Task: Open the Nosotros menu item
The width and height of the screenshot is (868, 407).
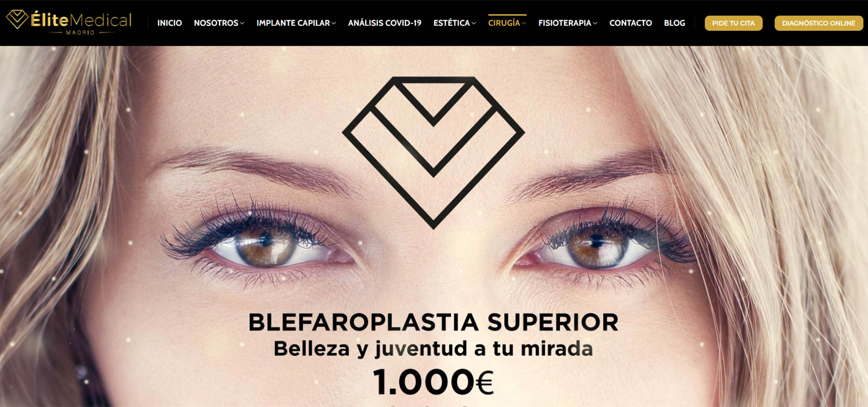Action: coord(216,23)
